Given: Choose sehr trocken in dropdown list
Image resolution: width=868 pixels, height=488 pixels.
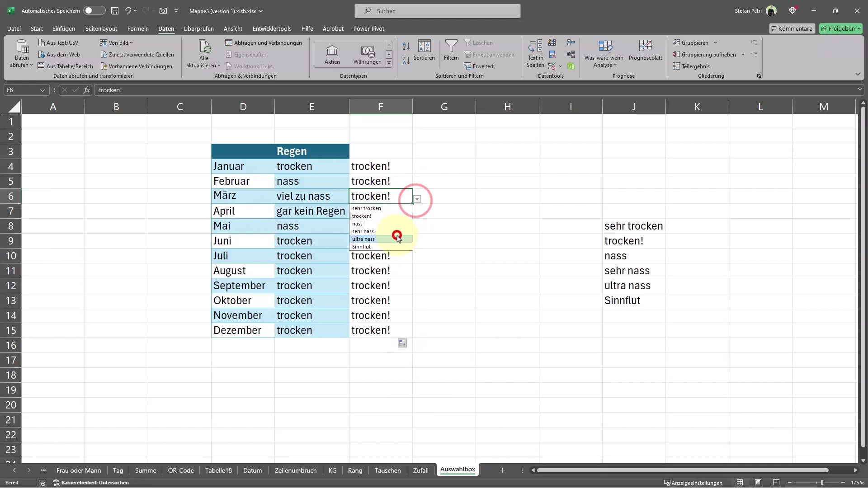Looking at the screenshot, I should (381, 208).
